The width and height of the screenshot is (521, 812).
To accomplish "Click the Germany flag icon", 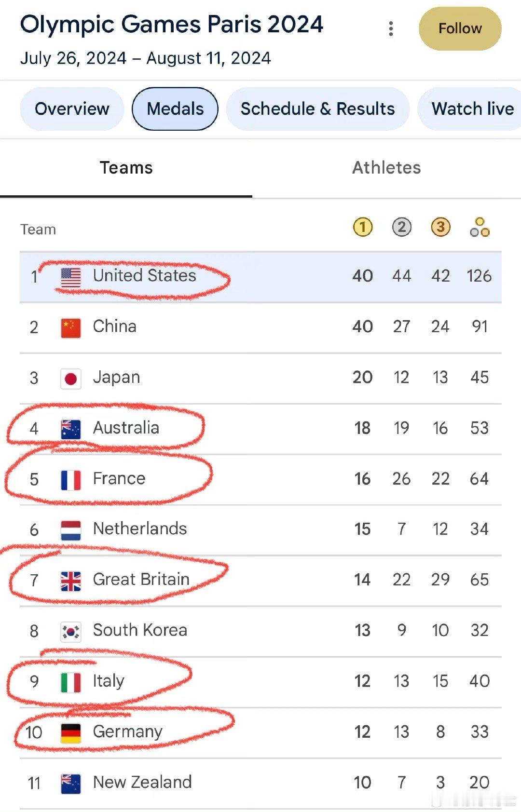I will point(71,733).
